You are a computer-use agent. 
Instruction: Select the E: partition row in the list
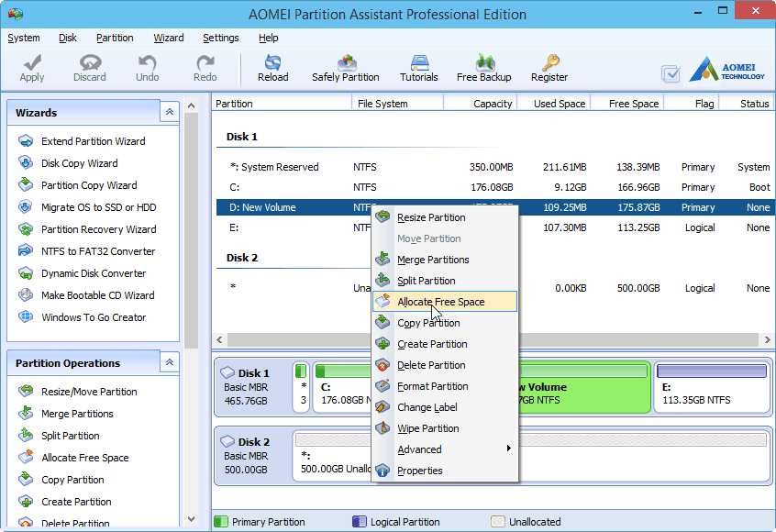pyautogui.click(x=495, y=228)
